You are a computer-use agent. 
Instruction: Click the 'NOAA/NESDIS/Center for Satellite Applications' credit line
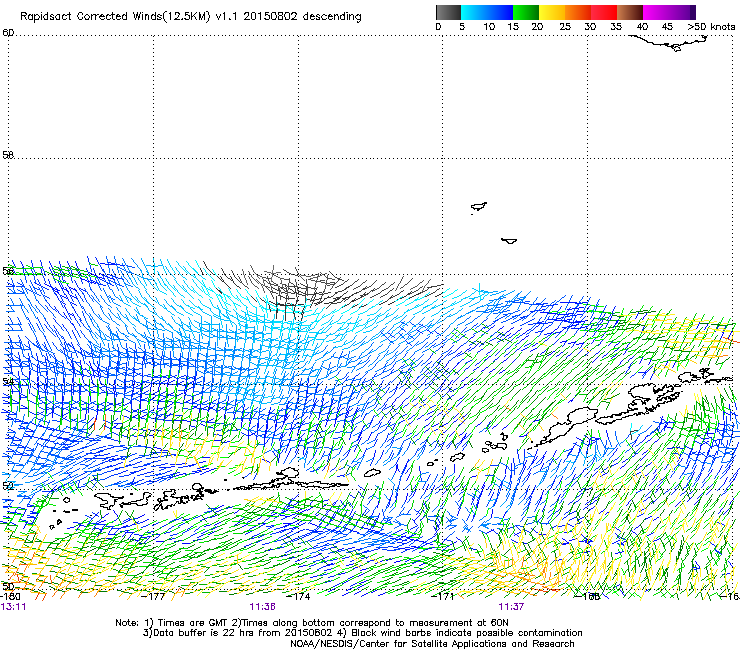(x=432, y=644)
